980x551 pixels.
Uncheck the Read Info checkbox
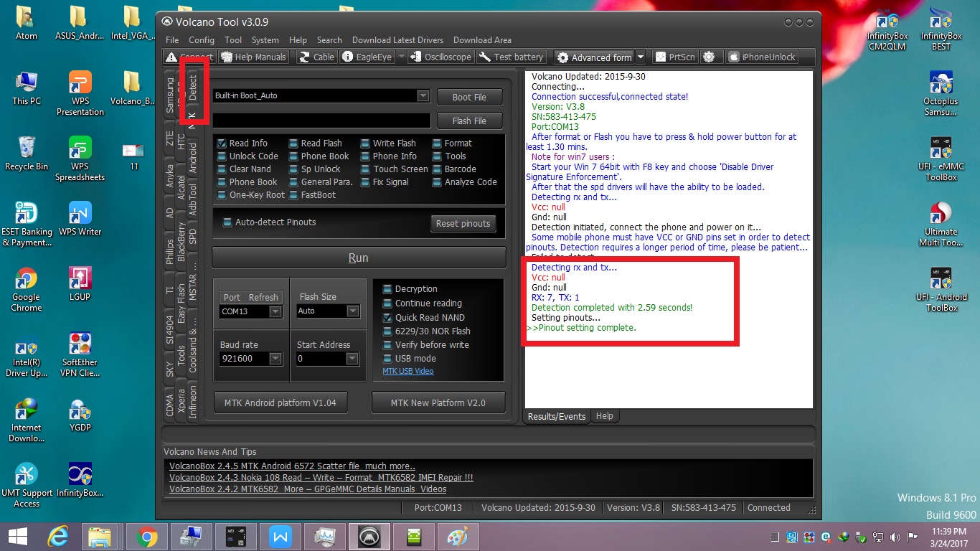222,143
